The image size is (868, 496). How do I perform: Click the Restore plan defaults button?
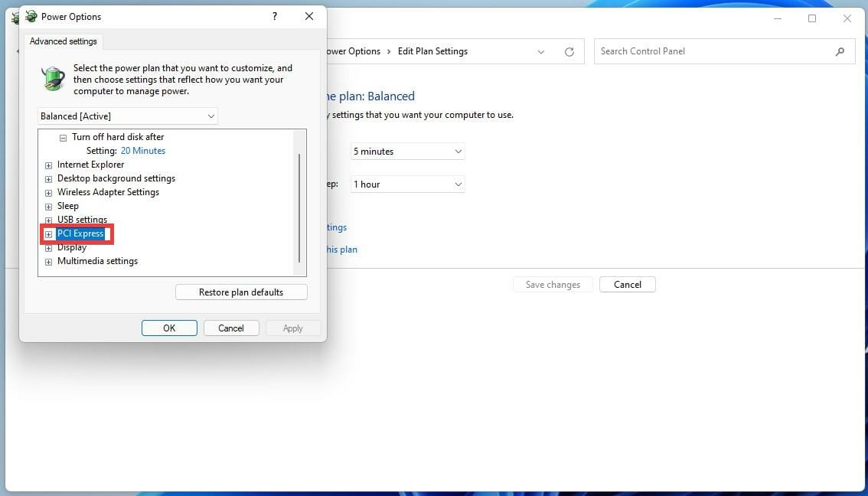(241, 292)
